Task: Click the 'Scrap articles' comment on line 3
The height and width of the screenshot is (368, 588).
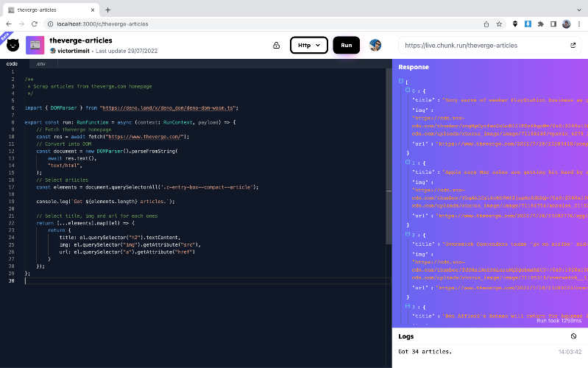Action: [x=90, y=87]
